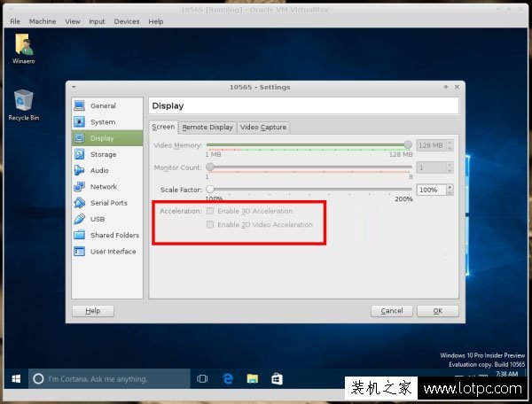Select the Recycle Bin desktop icon

click(23, 99)
